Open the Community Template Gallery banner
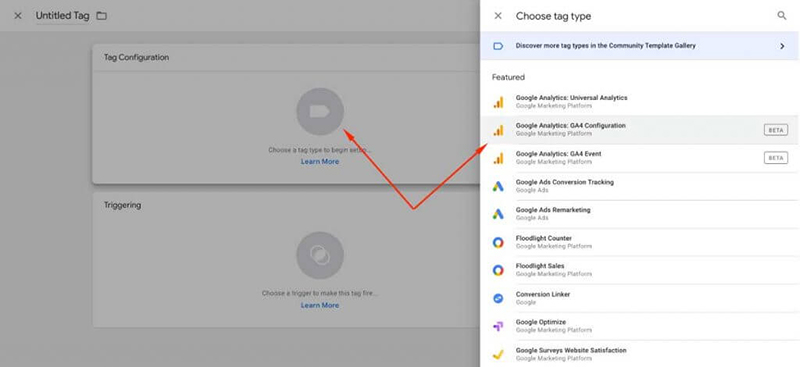This screenshot has height=367, width=800. (640, 46)
